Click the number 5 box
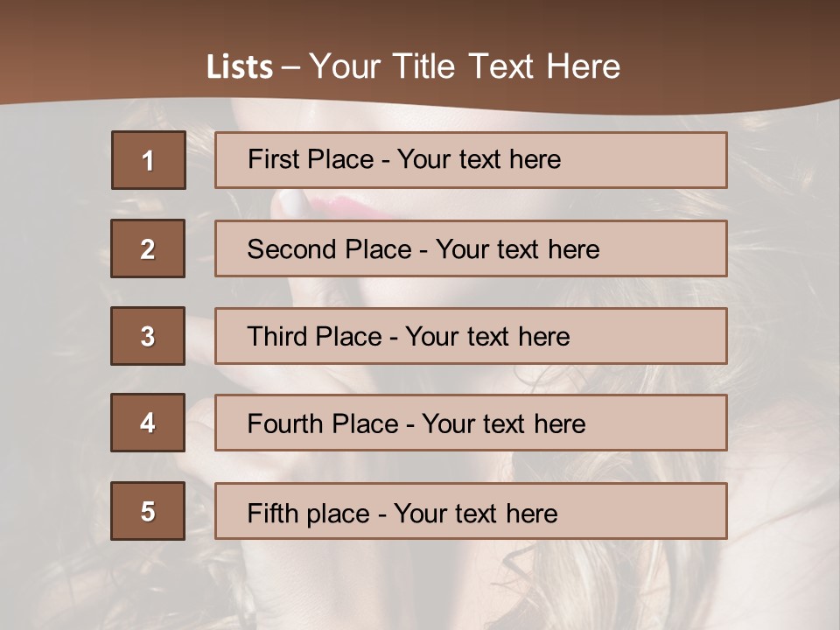Screen dimensions: 840x630 [x=148, y=511]
